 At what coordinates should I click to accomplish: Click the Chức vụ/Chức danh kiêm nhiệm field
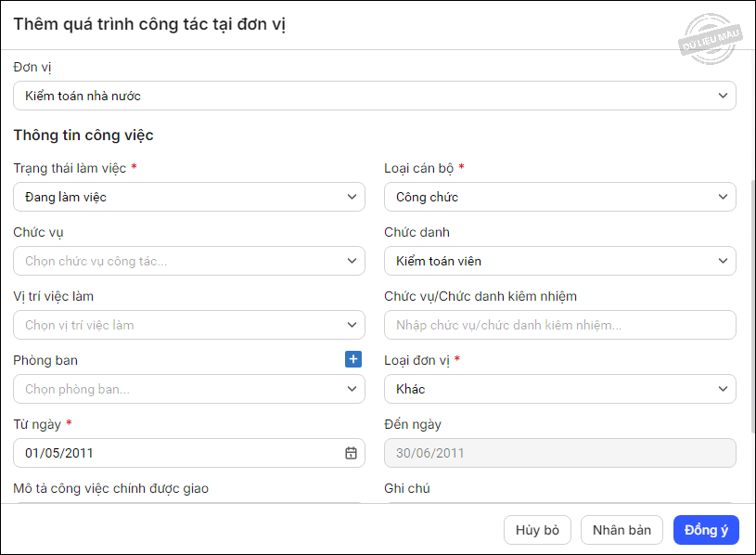(x=559, y=325)
